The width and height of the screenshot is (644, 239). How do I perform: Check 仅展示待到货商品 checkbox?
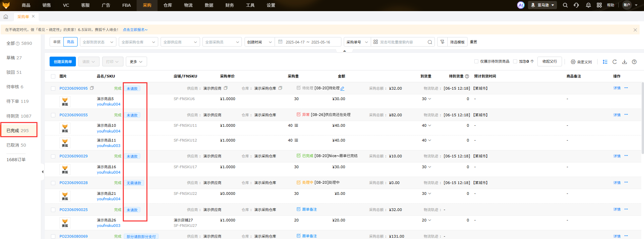pos(476,61)
